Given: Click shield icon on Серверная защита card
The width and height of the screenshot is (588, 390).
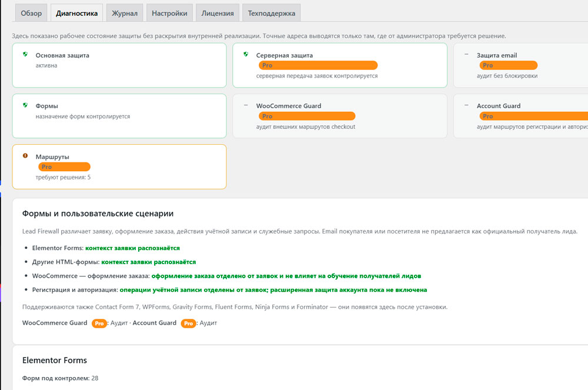Looking at the screenshot, I should 246,54.
